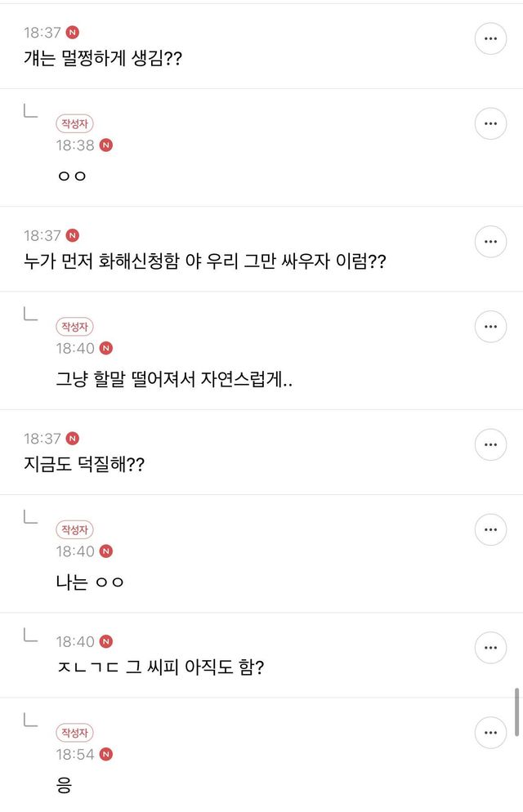This screenshot has width=523, height=812.
Task: Click the red N badge next to 18:38
Action: pos(105,145)
